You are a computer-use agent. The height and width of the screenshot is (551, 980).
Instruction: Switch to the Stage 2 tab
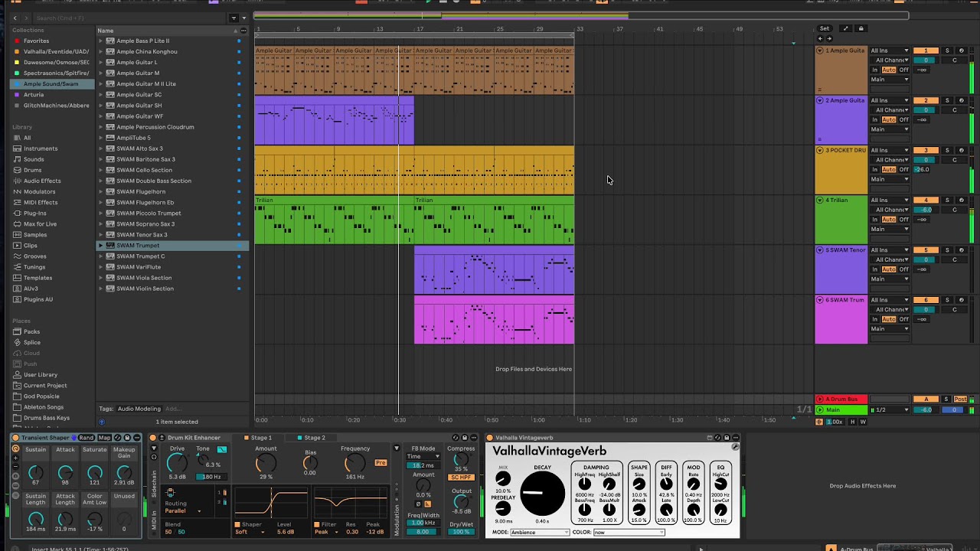[310, 438]
